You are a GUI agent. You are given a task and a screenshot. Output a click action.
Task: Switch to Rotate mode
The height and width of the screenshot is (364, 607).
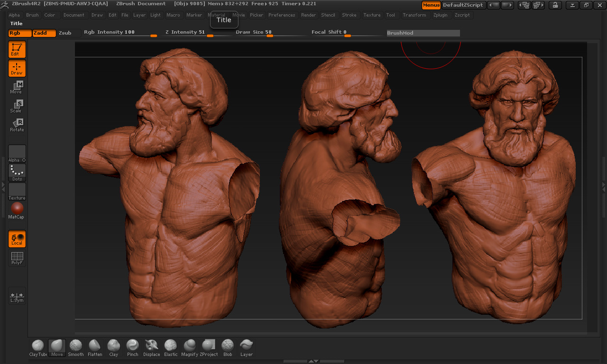(x=17, y=125)
